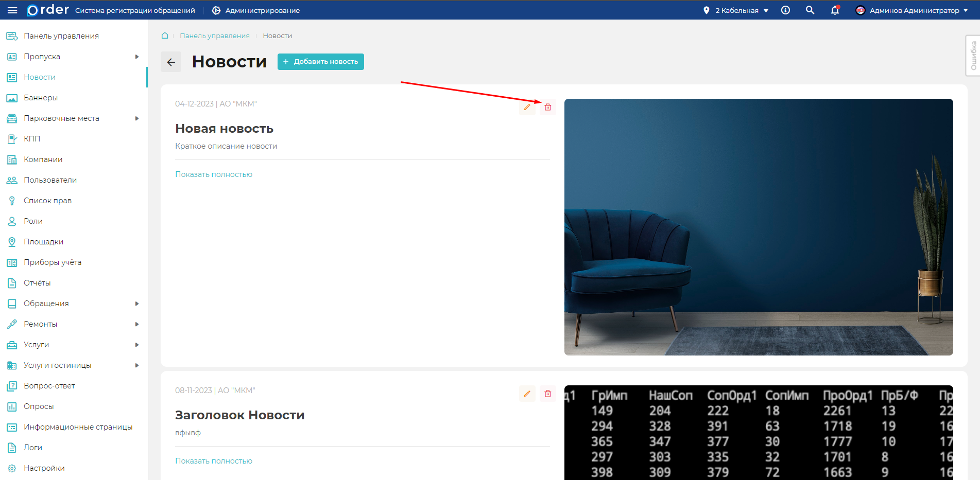The width and height of the screenshot is (980, 480).
Task: Click the 'Добавить новость' button
Action: 320,62
